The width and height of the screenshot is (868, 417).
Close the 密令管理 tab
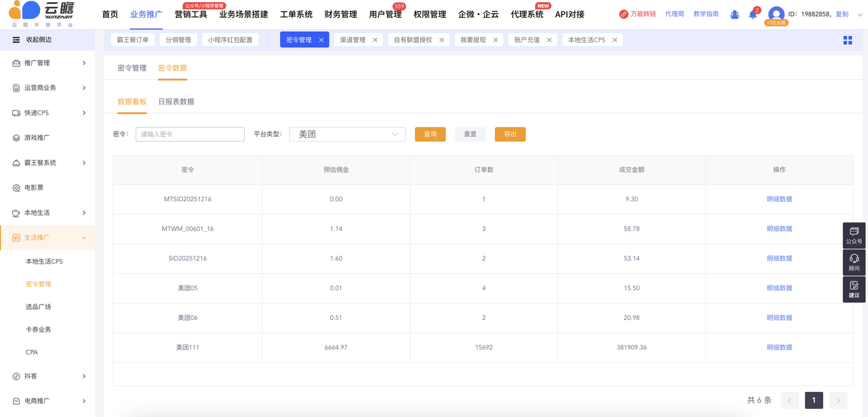[x=321, y=40]
